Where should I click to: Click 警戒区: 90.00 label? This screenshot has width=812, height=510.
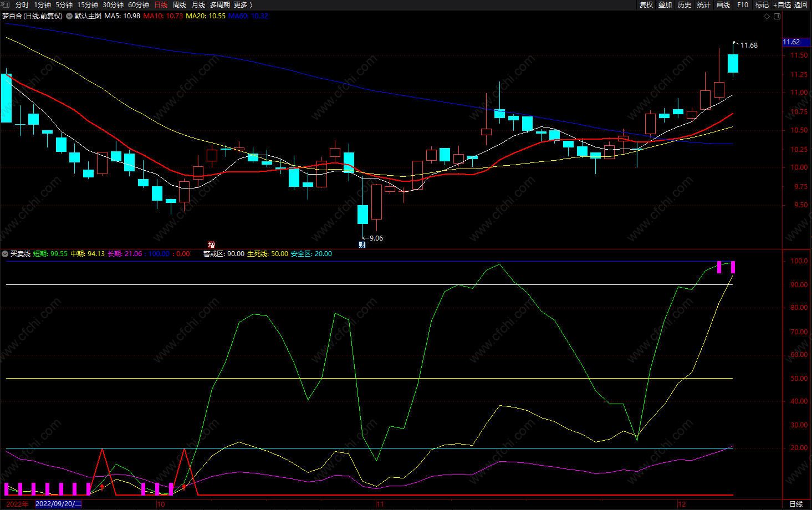pos(224,254)
